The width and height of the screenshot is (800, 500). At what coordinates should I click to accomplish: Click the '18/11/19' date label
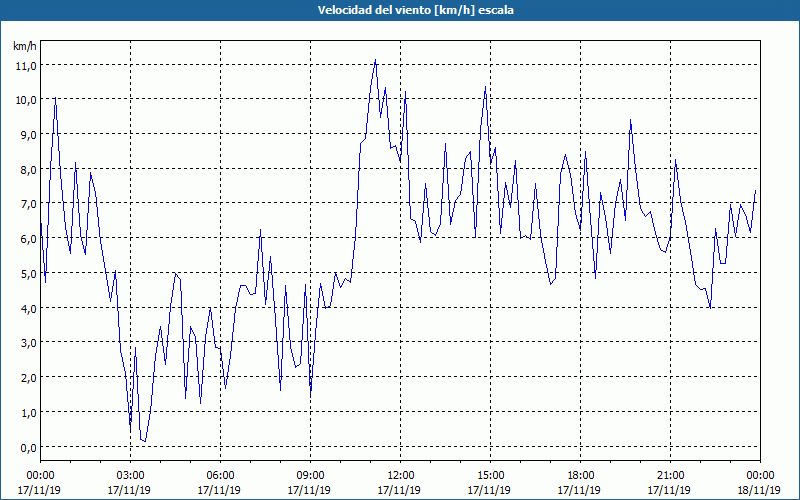(x=759, y=490)
